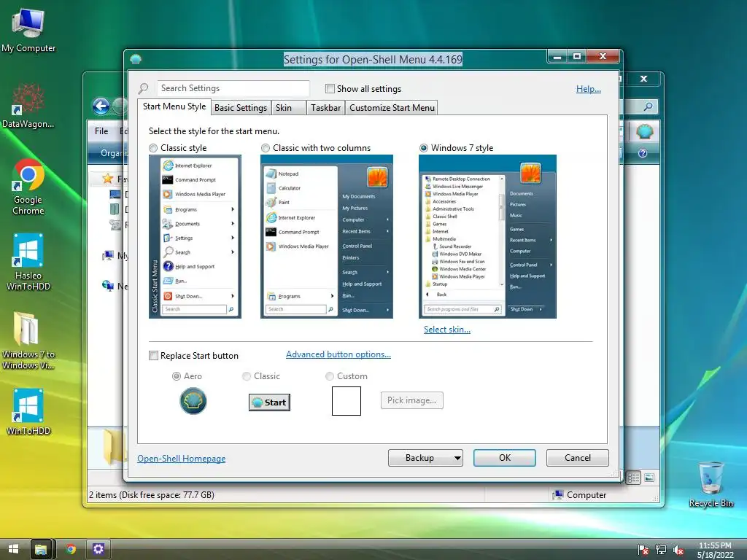Open the WinToHDD desktop shortcut
The height and width of the screenshot is (560, 747).
pos(28,412)
